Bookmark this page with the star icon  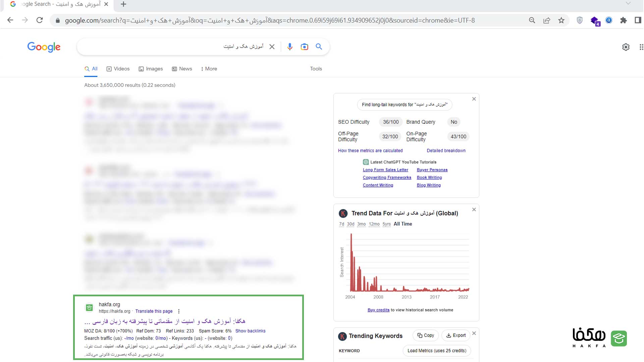pos(561,20)
